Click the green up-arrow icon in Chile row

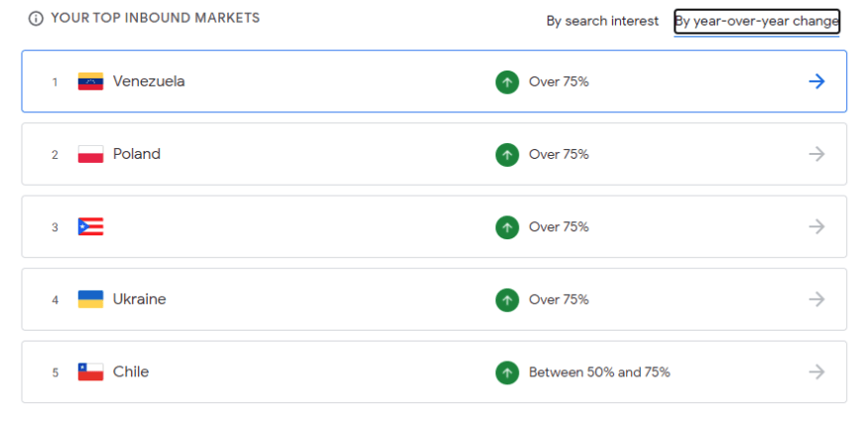click(x=507, y=372)
